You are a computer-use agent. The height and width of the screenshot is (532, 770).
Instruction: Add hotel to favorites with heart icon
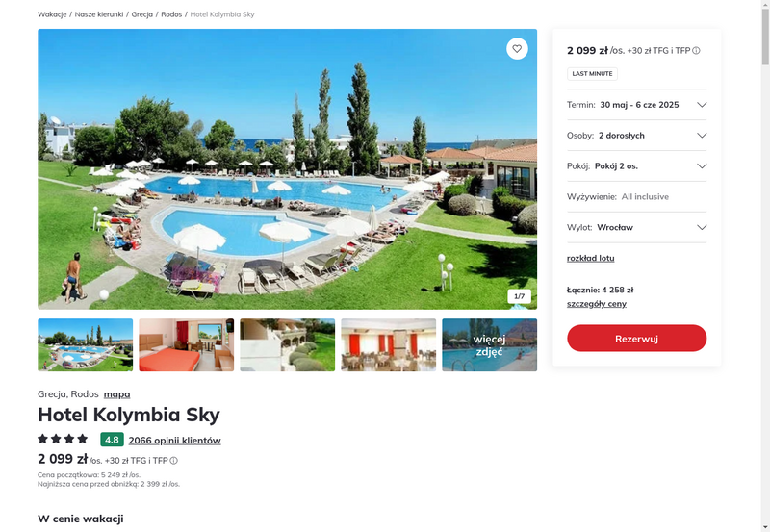(517, 49)
